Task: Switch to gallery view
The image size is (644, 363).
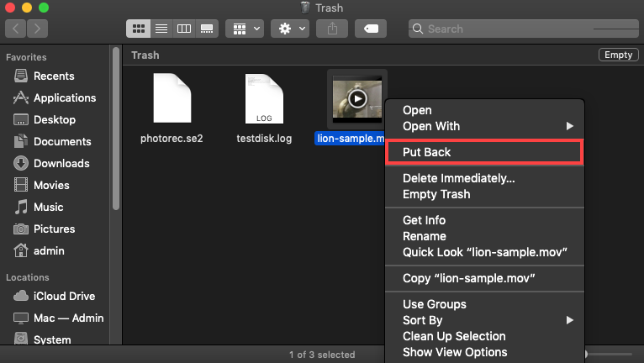Action: tap(207, 29)
